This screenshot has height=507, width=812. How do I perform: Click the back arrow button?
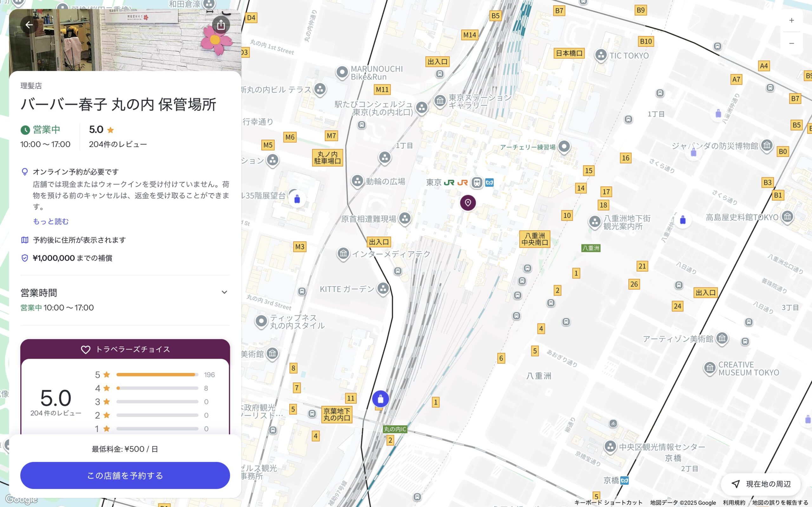coord(29,25)
